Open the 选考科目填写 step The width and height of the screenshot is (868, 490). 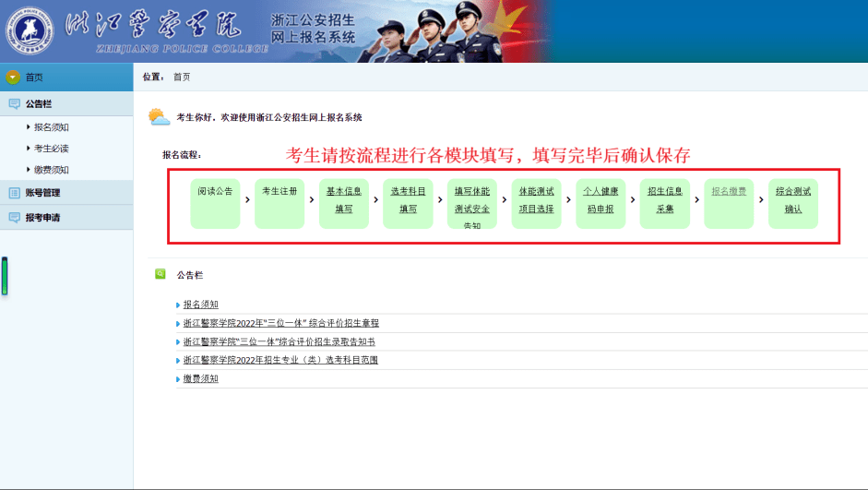point(408,203)
